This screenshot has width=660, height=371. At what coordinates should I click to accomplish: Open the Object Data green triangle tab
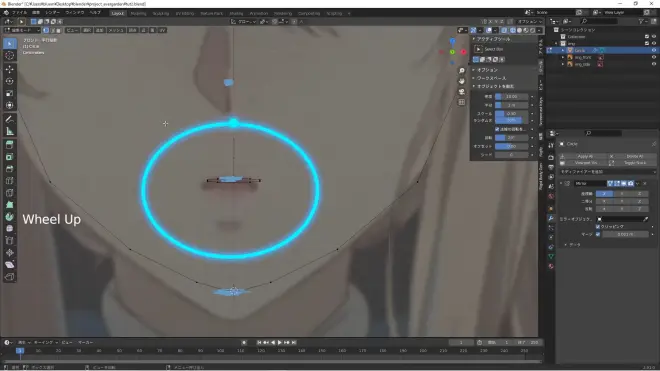[551, 256]
